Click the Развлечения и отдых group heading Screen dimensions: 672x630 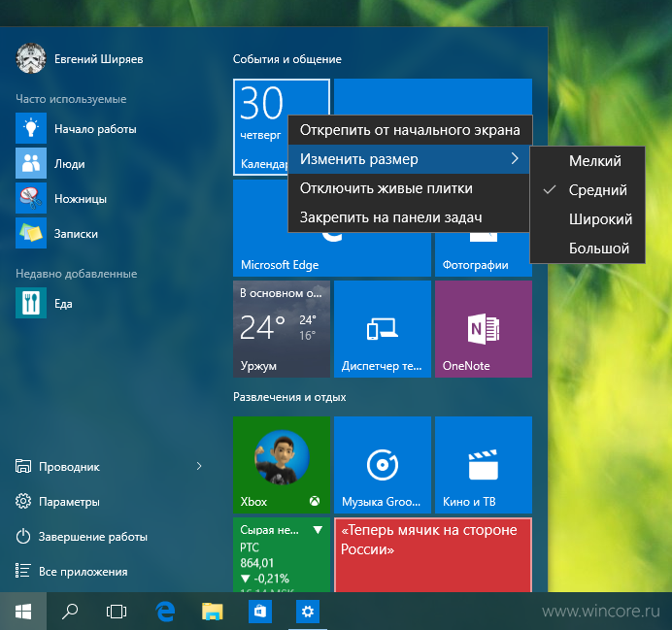(289, 397)
